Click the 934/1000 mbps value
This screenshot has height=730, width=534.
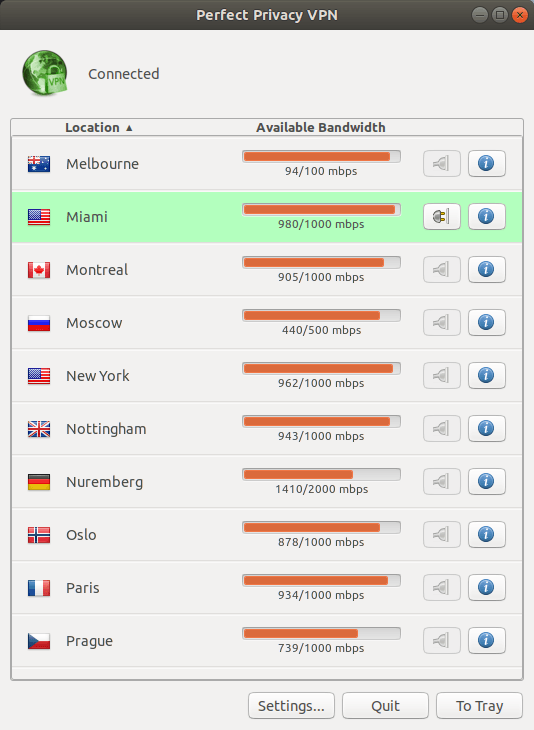click(321, 595)
